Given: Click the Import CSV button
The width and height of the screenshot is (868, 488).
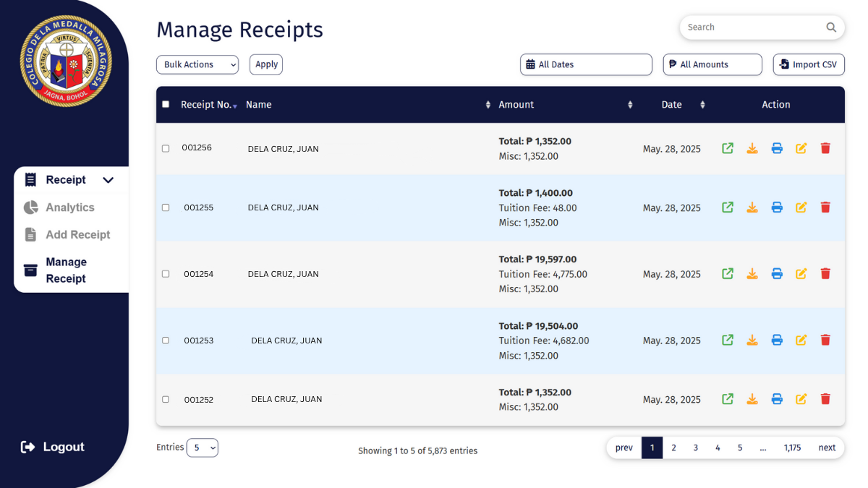Looking at the screenshot, I should [809, 64].
